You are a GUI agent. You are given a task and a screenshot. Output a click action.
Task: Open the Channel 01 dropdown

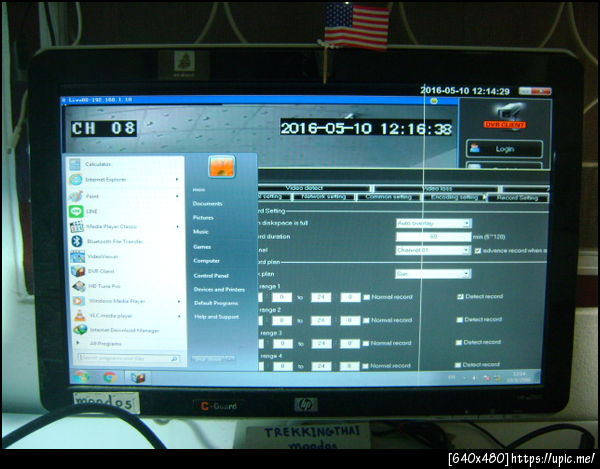tap(433, 250)
